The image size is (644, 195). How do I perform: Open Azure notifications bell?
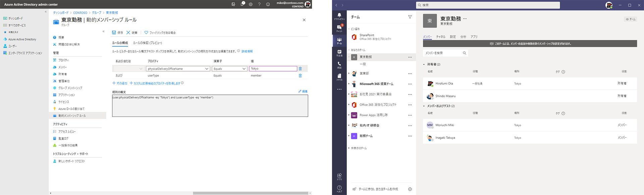pyautogui.click(x=242, y=4)
